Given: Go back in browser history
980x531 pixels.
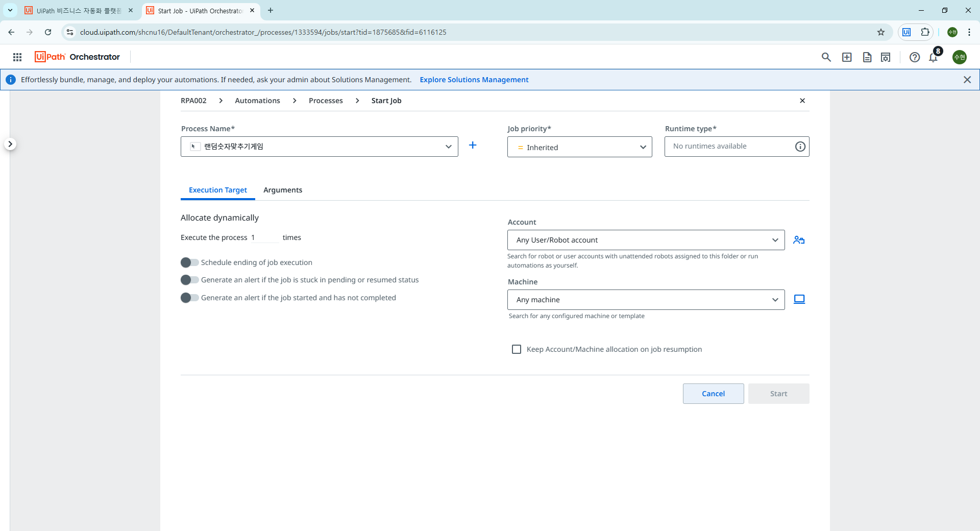Looking at the screenshot, I should pos(11,32).
